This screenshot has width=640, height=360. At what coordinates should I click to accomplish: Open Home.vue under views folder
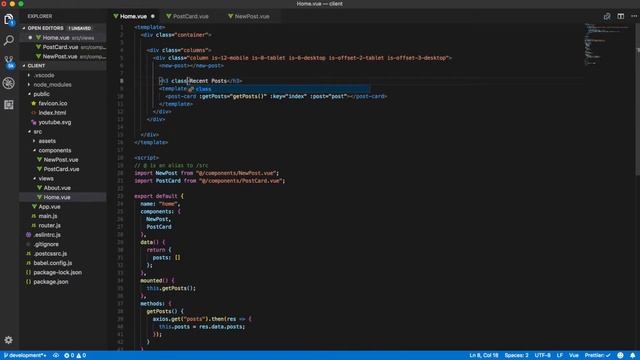(x=63, y=197)
